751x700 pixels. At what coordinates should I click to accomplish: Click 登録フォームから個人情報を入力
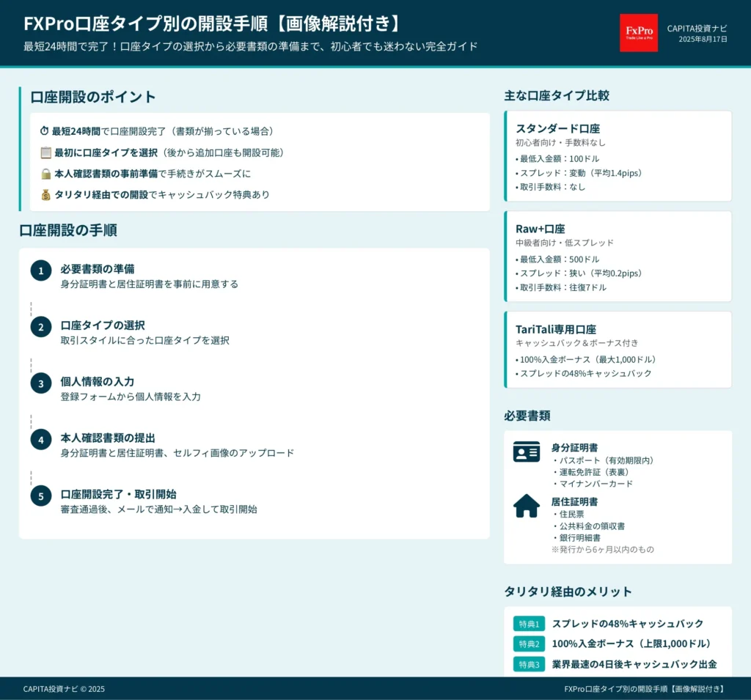coord(131,397)
